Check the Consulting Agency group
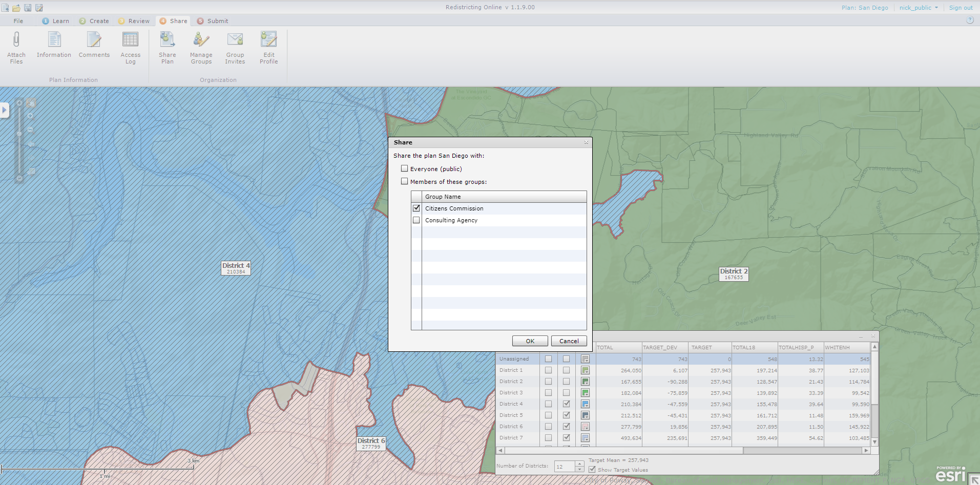This screenshot has width=980, height=485. point(416,220)
